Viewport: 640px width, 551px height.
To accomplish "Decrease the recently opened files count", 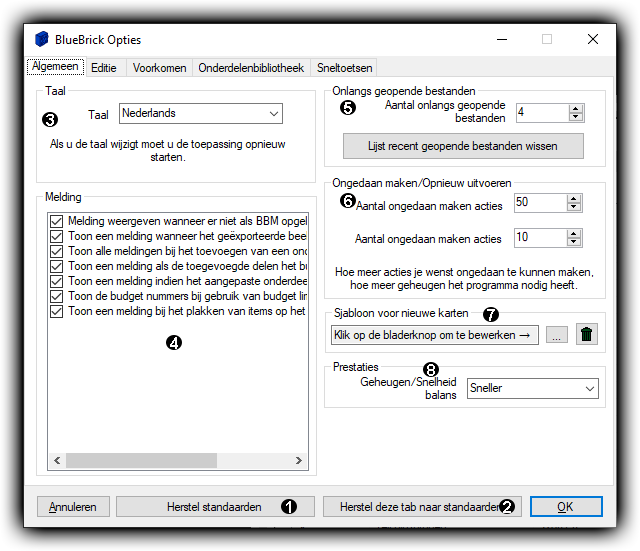I will 576,117.
